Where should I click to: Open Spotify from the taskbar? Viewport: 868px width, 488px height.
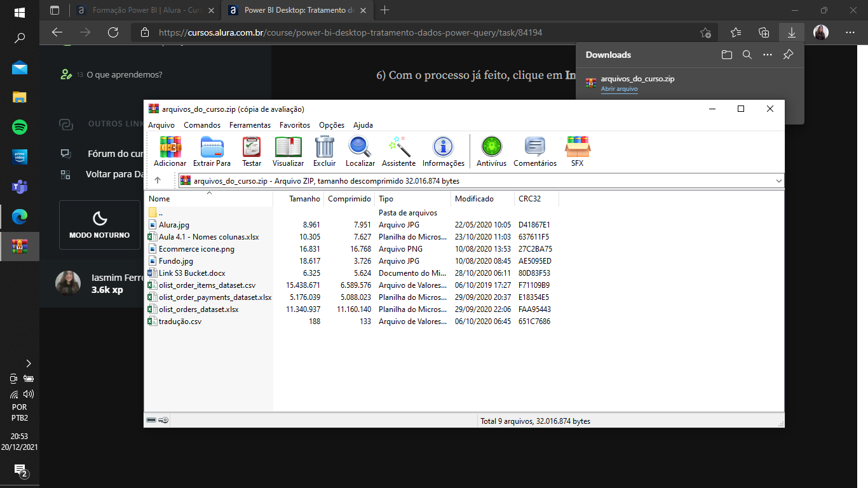(20, 127)
